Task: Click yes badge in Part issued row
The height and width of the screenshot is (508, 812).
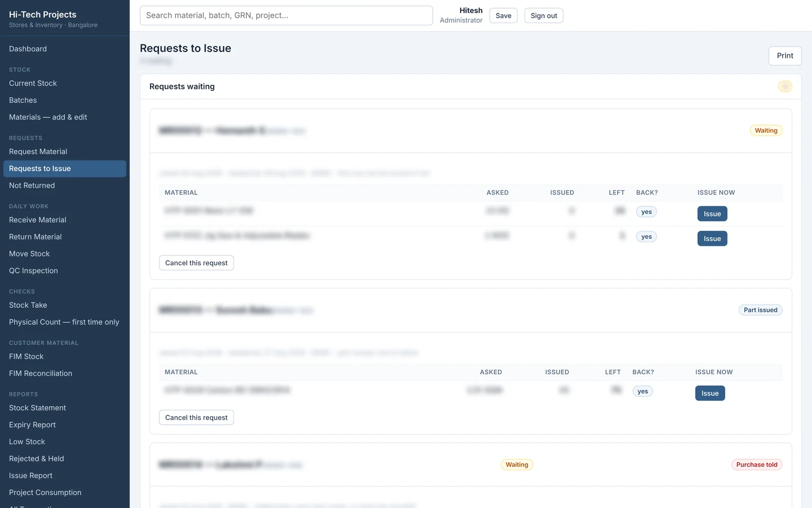Action: 642,391
